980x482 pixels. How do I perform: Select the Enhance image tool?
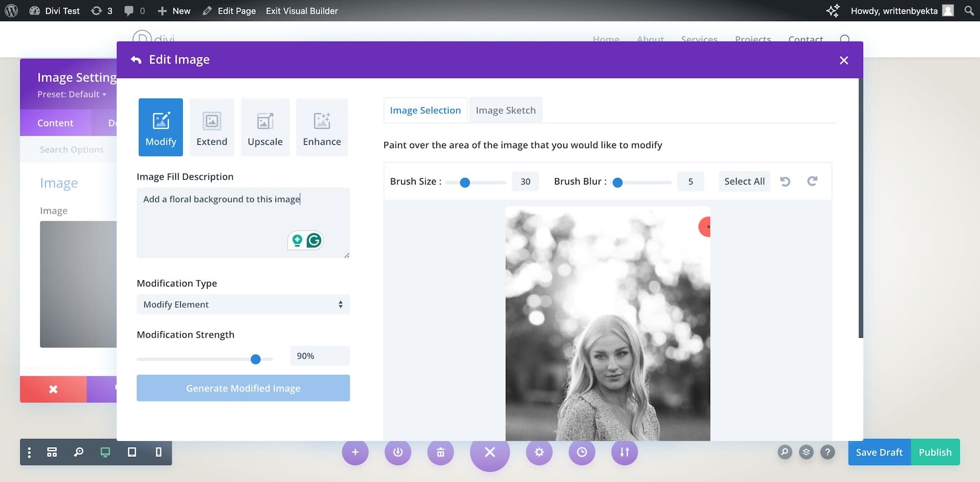click(322, 127)
